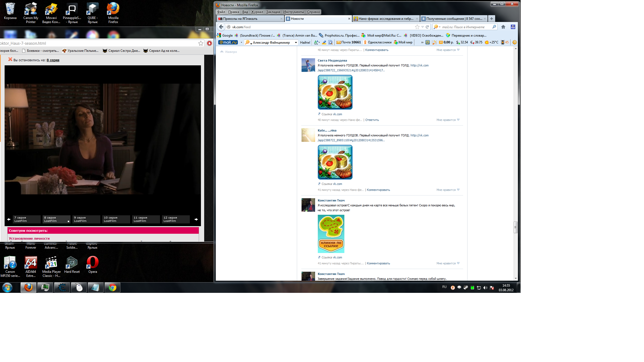This screenshot has width=644, height=362.
Task: Open the mail.ru toolbar settings gear
Action: (515, 42)
